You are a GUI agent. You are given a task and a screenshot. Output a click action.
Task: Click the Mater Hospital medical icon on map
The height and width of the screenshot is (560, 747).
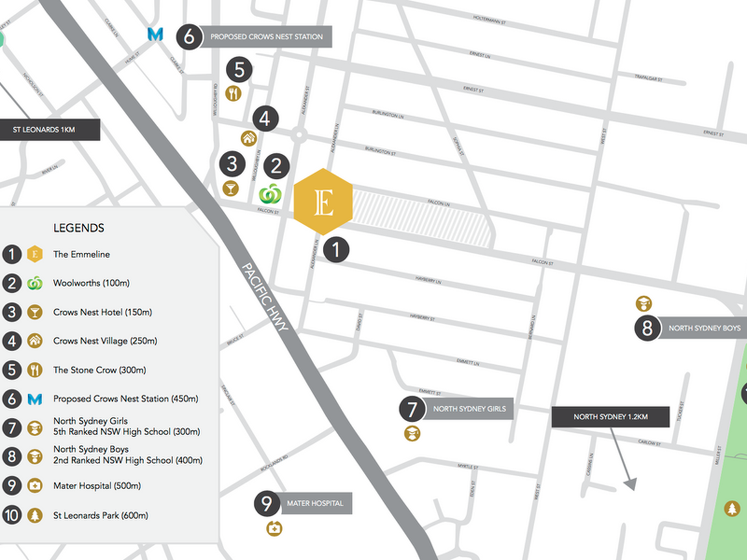(x=274, y=529)
